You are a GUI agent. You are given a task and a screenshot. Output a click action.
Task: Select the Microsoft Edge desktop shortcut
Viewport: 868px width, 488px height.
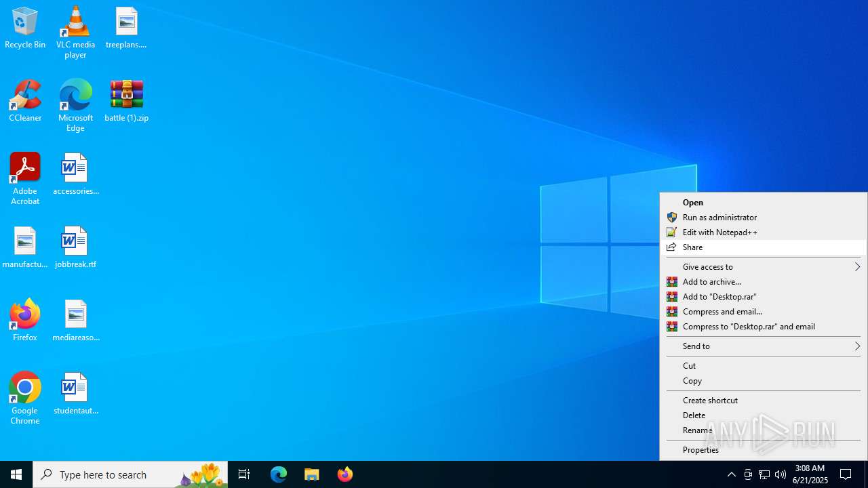point(75,105)
